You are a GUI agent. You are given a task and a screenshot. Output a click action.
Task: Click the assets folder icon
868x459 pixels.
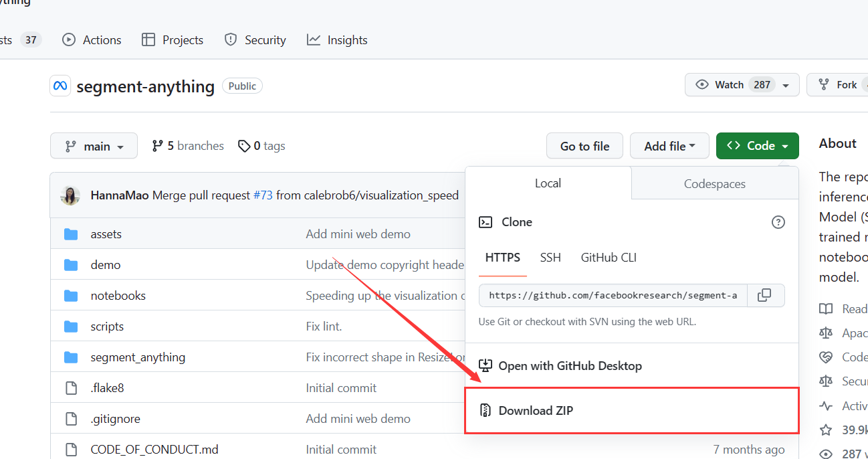pos(71,234)
